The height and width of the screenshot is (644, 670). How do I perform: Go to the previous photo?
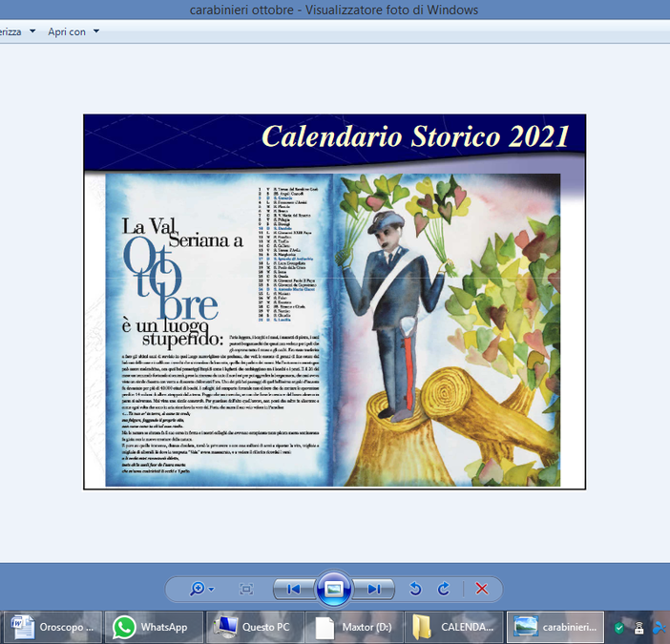(x=294, y=589)
